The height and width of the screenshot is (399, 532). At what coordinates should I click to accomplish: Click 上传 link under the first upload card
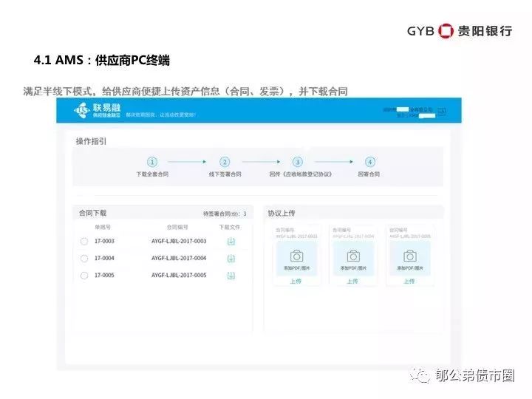pos(296,282)
